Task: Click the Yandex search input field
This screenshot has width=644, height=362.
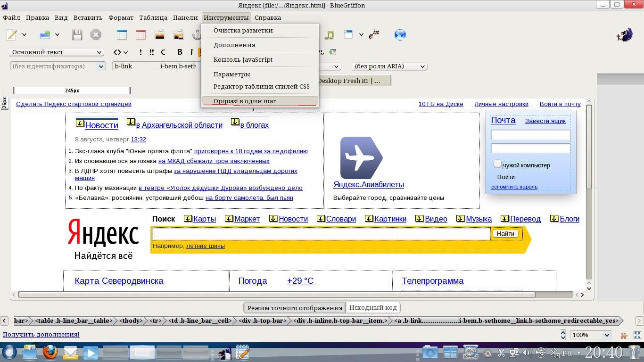Action: (x=321, y=234)
